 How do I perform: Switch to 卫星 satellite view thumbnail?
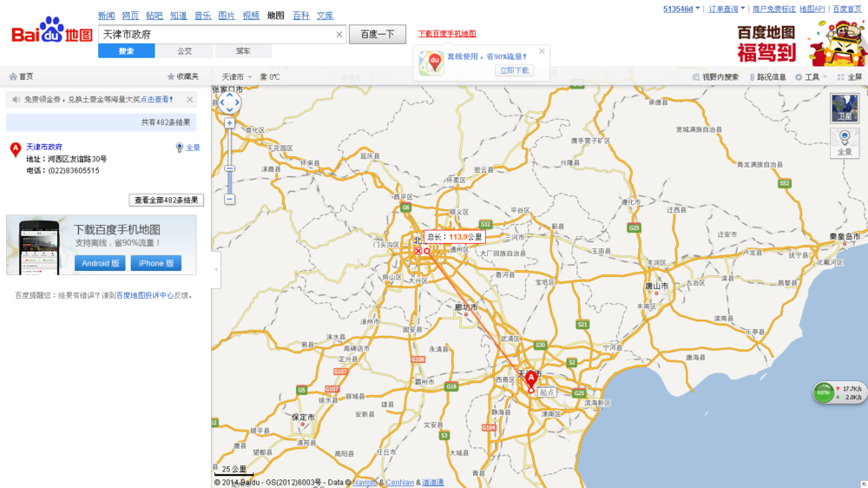click(845, 108)
